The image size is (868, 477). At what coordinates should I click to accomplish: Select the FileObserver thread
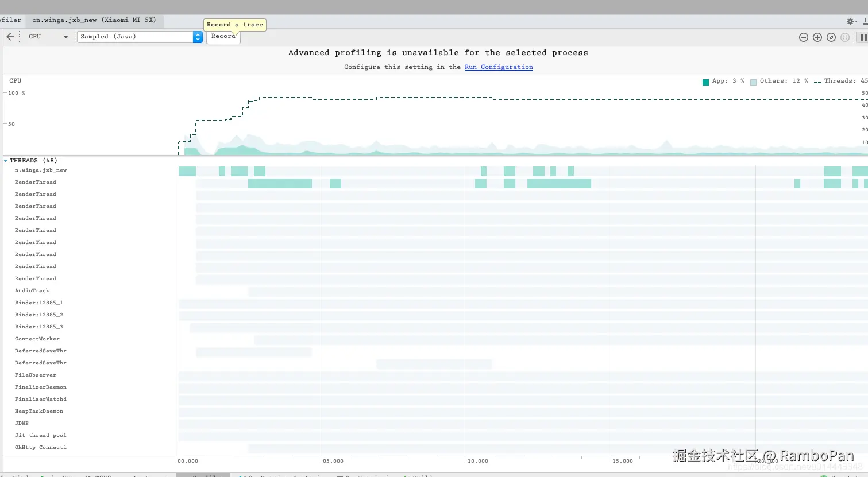[36, 375]
